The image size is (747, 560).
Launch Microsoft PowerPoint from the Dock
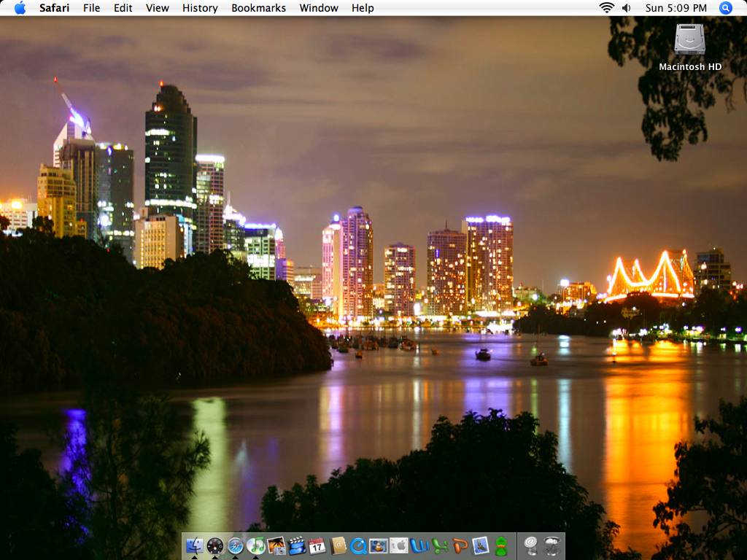pyautogui.click(x=460, y=545)
